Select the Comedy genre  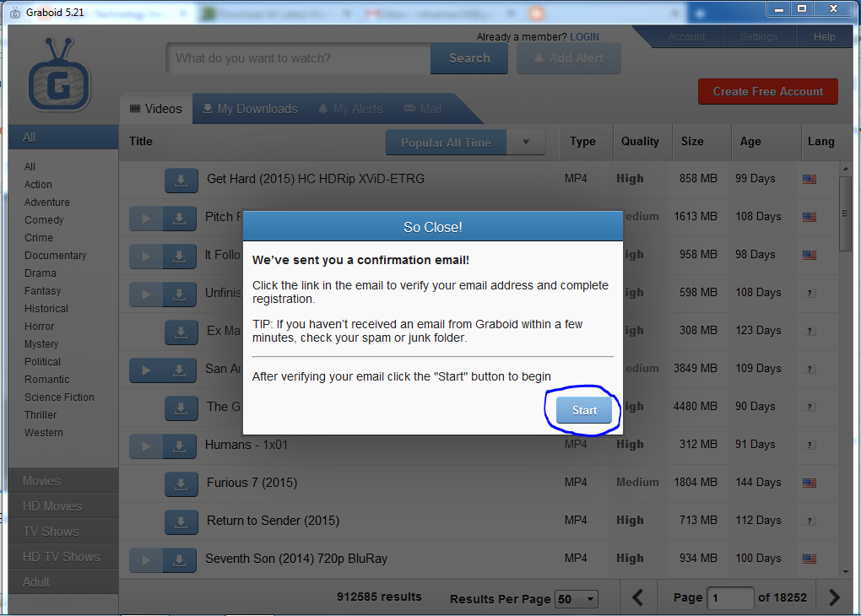[44, 219]
